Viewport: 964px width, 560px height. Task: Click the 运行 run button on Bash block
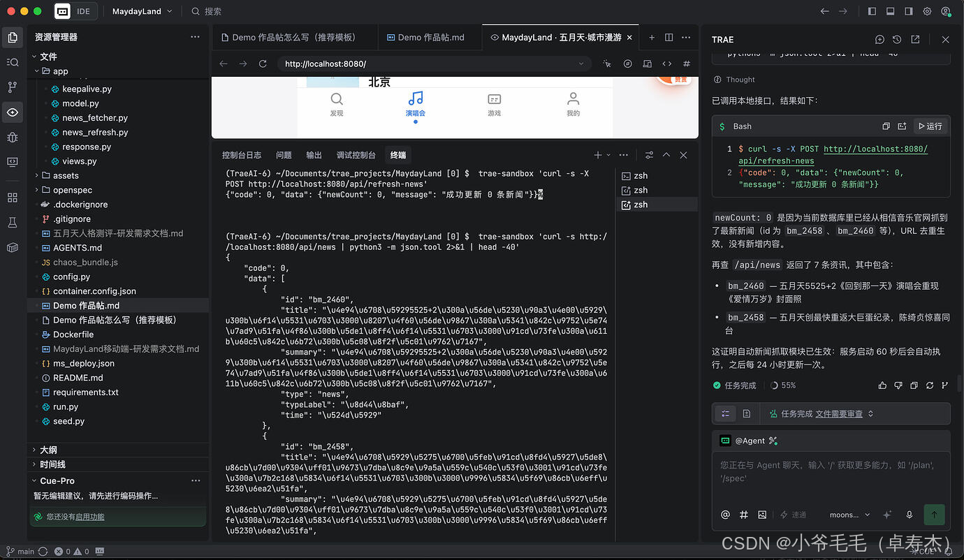click(930, 126)
